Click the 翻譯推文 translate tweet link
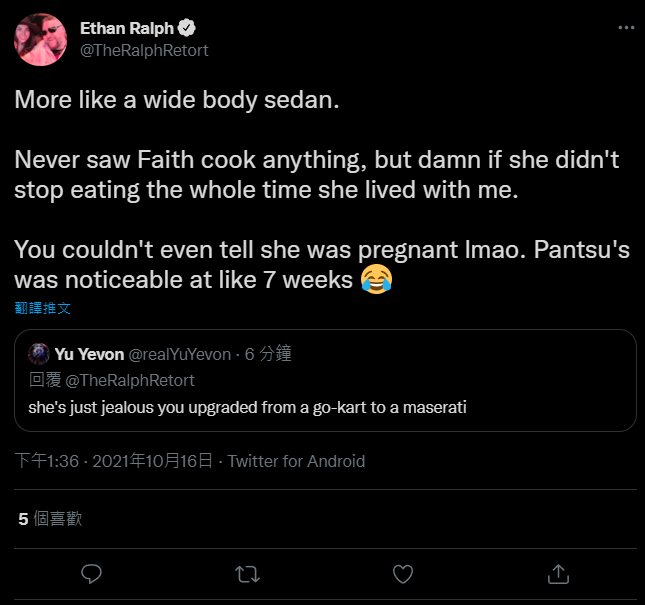The width and height of the screenshot is (645, 605). 43,308
